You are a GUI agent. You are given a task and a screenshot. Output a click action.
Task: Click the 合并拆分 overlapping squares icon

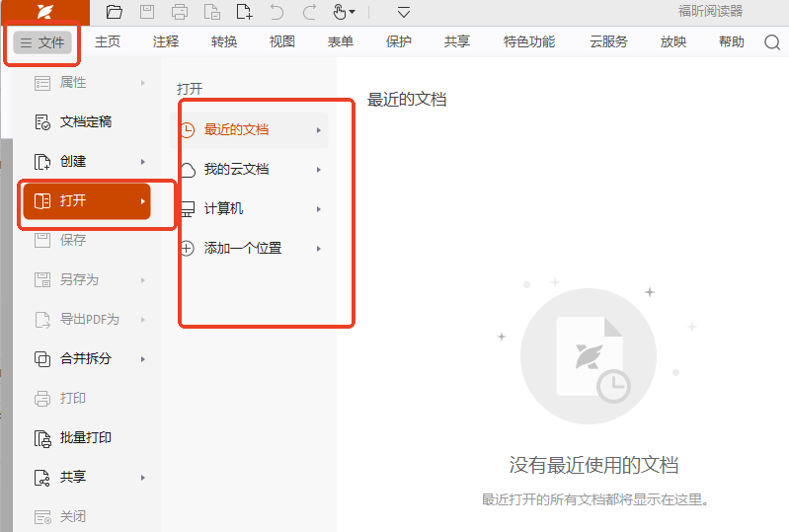(42, 359)
